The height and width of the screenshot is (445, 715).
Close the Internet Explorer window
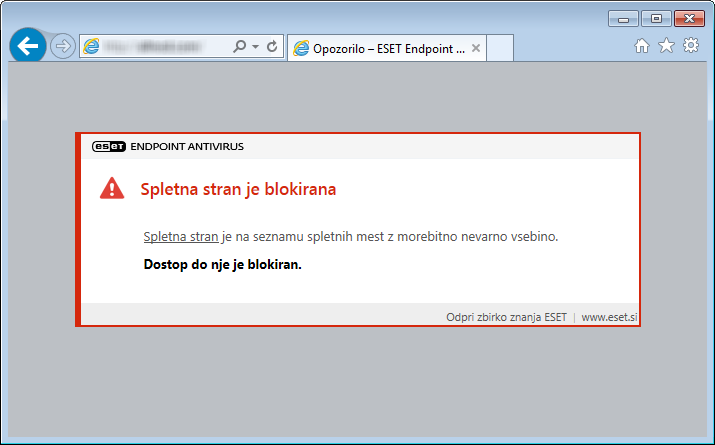[x=689, y=19]
